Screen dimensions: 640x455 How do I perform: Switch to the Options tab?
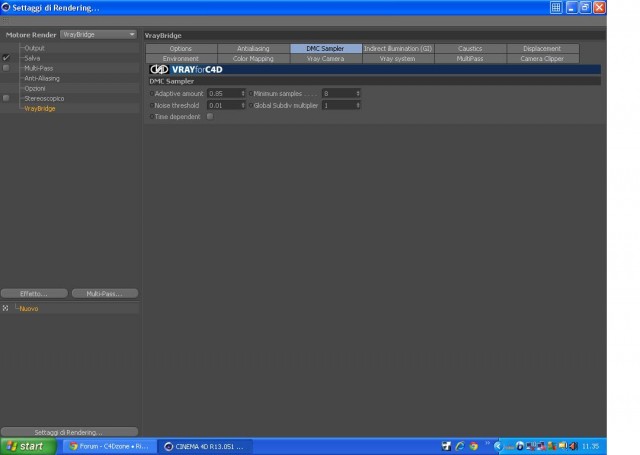tap(181, 48)
